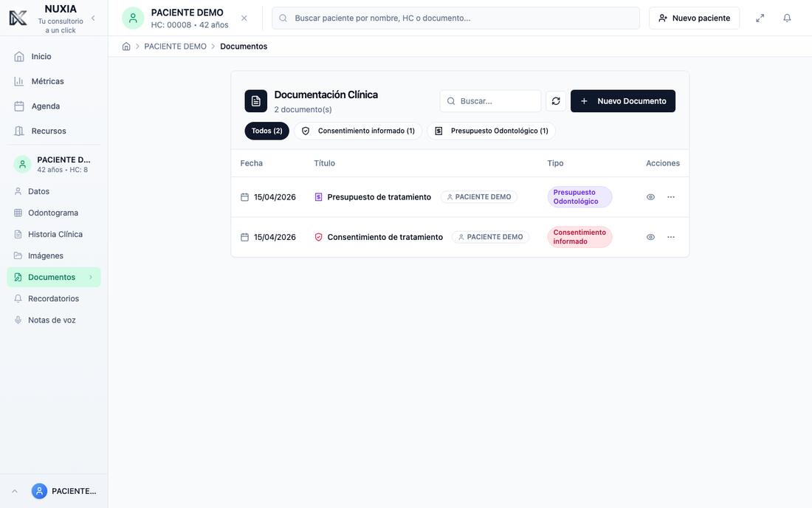Click the green patient avatar in top bar

pyautogui.click(x=133, y=18)
